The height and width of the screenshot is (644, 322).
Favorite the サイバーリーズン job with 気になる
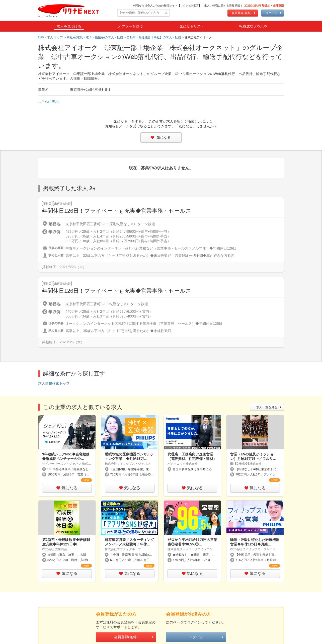coord(67,488)
